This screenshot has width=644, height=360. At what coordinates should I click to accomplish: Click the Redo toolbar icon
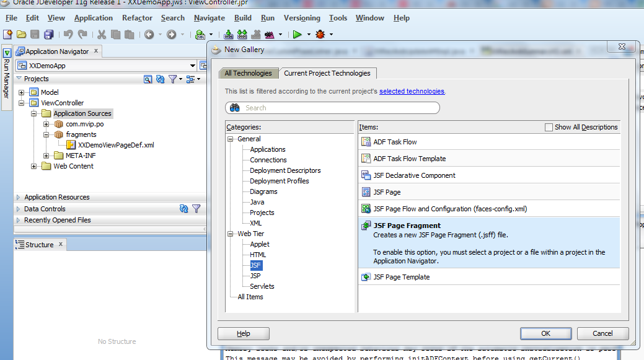81,35
